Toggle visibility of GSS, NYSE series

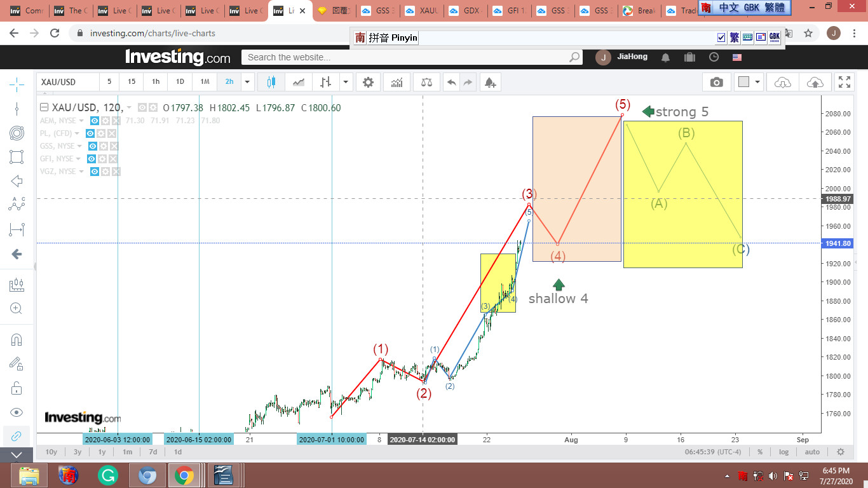pos(92,146)
